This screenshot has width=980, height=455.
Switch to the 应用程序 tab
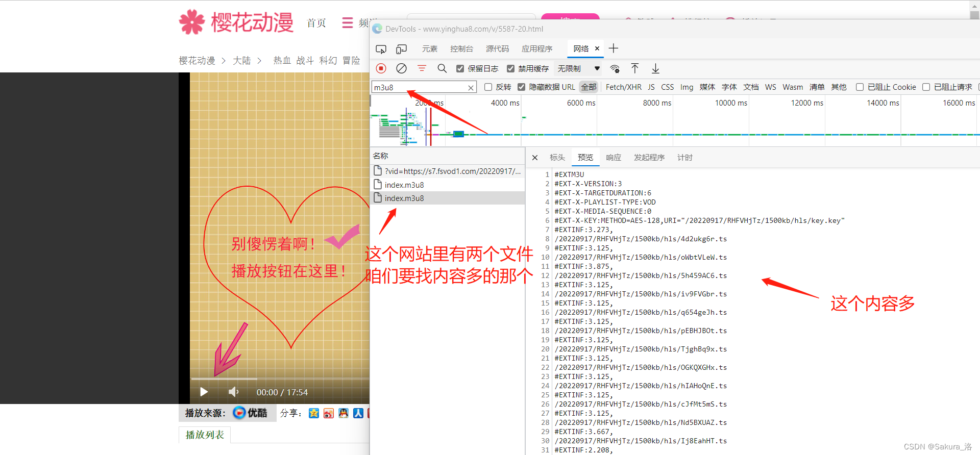[x=537, y=48]
